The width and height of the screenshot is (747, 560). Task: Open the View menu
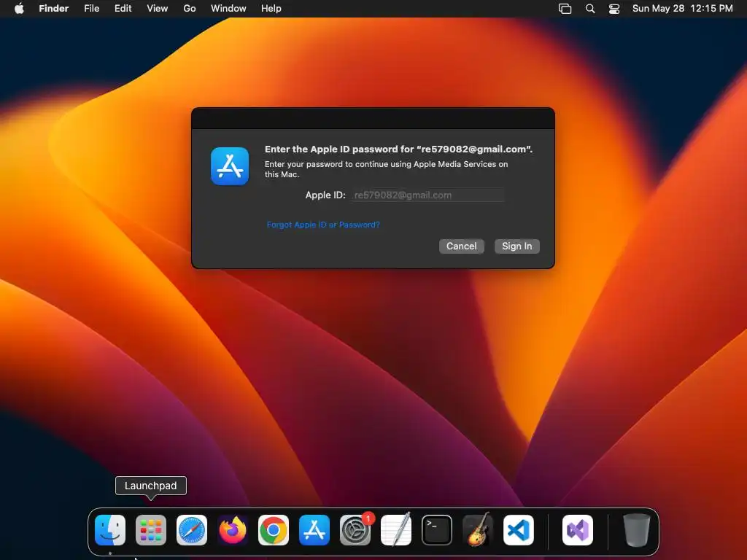point(158,8)
